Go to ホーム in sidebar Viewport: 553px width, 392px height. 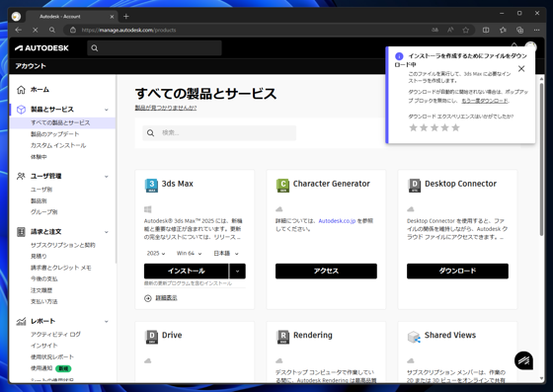coord(39,90)
